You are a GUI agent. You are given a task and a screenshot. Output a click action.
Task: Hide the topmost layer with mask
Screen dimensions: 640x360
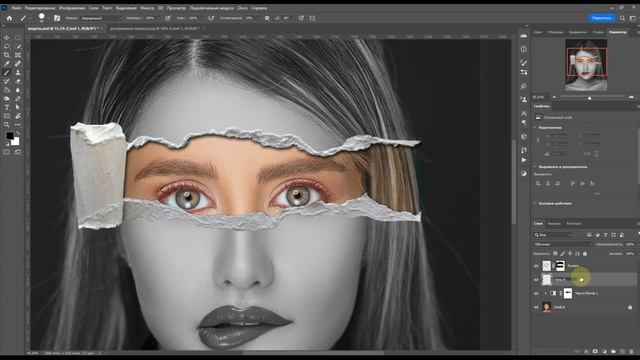(x=536, y=266)
